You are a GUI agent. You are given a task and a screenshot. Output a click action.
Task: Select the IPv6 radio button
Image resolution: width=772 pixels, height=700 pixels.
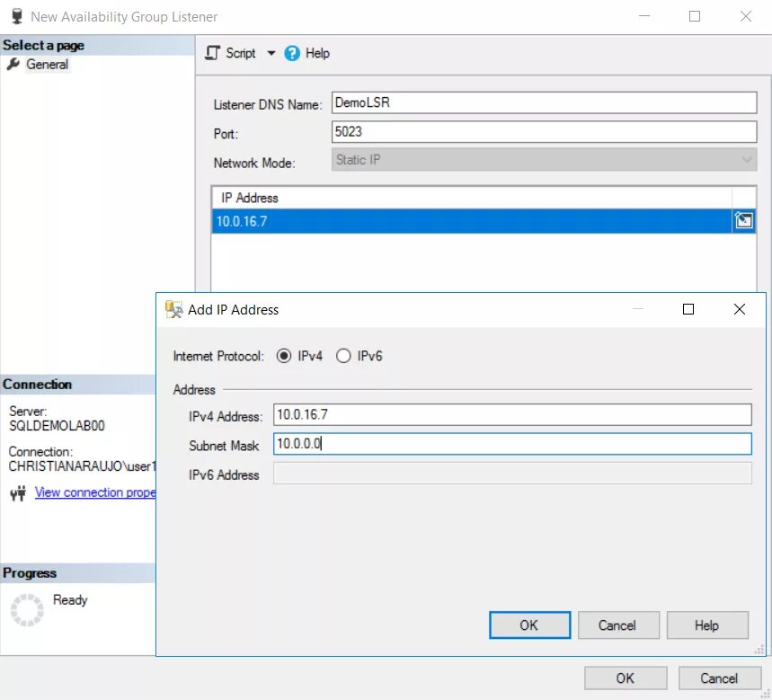343,356
